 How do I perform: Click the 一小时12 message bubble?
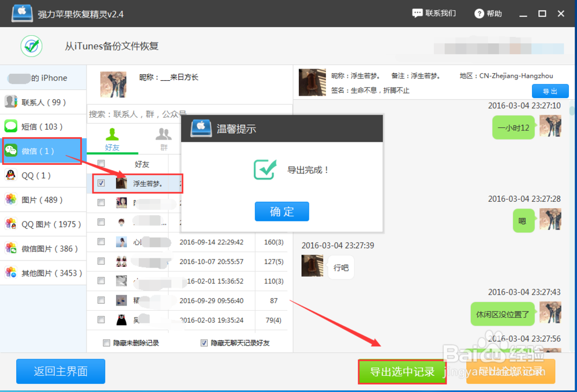click(514, 127)
